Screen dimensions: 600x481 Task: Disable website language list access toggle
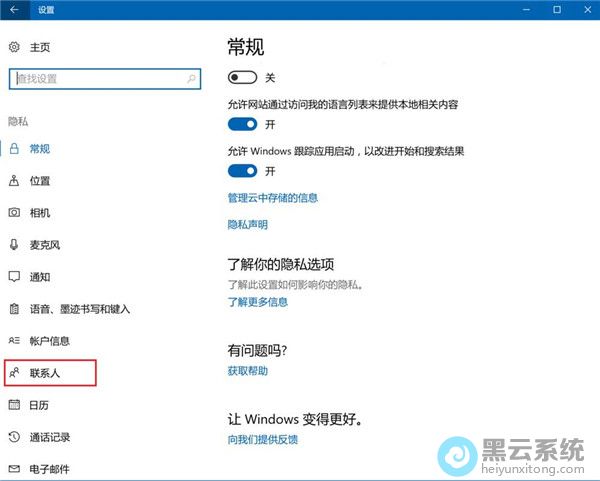pos(243,124)
